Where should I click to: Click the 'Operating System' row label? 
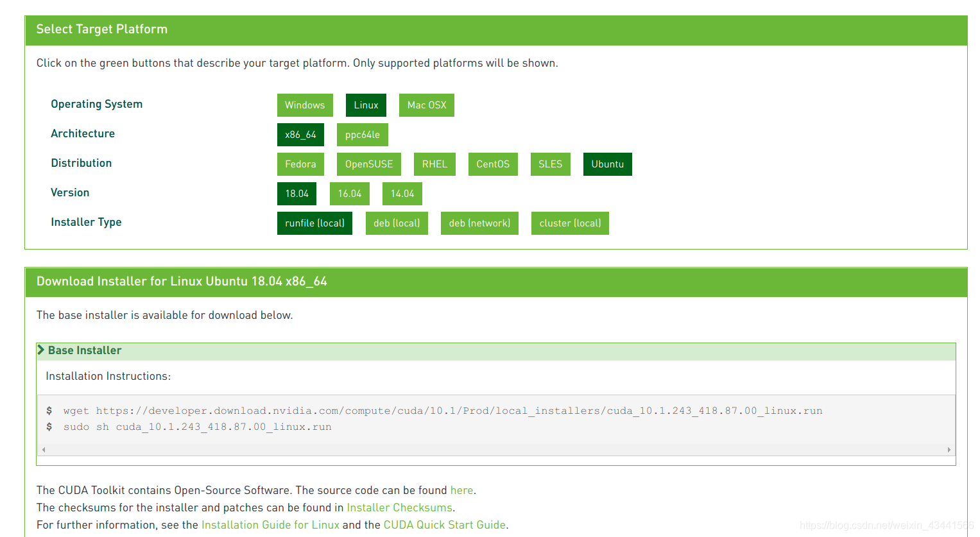pos(96,104)
